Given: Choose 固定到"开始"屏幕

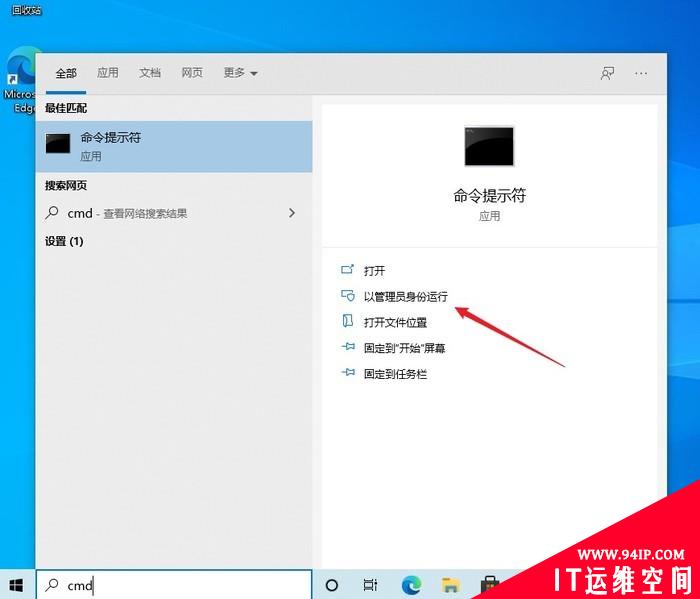Looking at the screenshot, I should click(404, 348).
